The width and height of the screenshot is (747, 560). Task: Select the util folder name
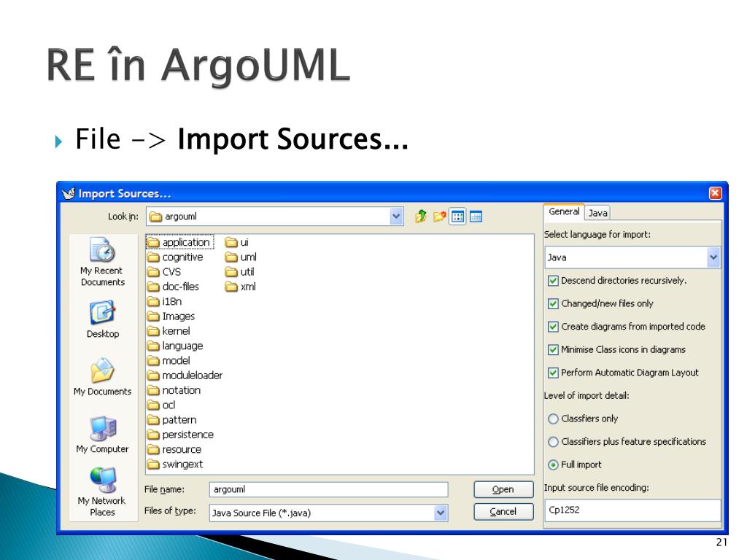coord(247,273)
